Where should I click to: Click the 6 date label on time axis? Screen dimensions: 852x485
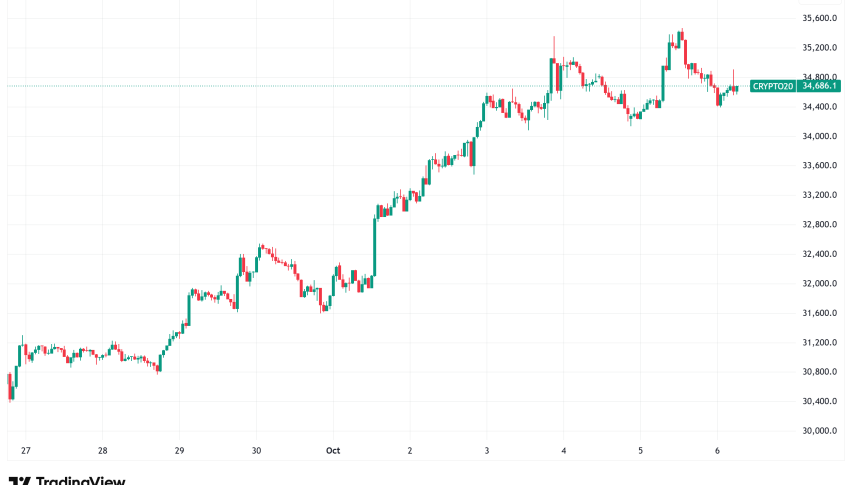pyautogui.click(x=718, y=451)
